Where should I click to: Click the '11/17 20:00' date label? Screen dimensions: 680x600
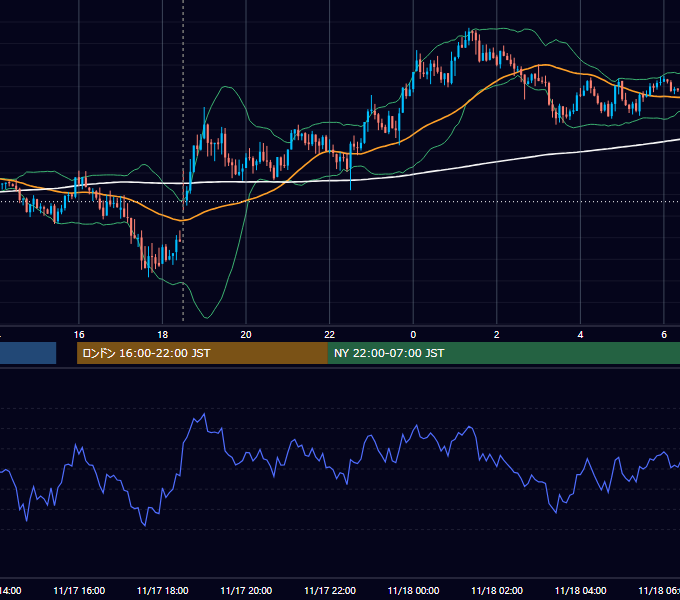pos(246,590)
